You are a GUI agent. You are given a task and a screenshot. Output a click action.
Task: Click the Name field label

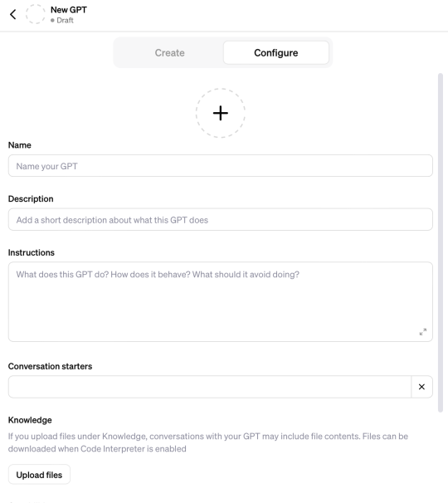pyautogui.click(x=20, y=145)
